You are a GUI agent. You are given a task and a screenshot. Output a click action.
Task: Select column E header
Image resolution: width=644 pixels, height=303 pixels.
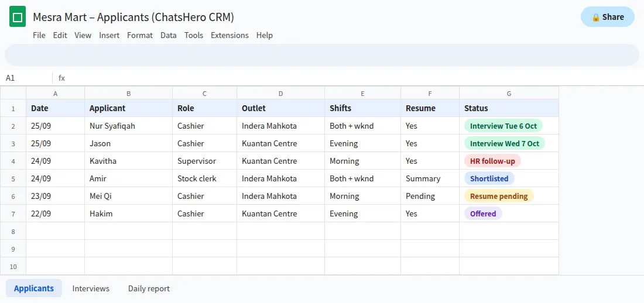pyautogui.click(x=362, y=93)
